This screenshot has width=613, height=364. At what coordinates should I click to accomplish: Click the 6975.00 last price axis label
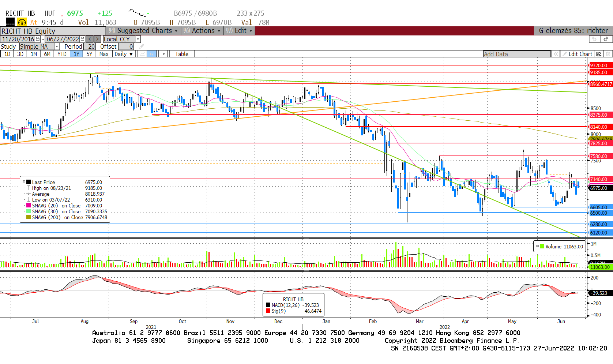(x=600, y=188)
